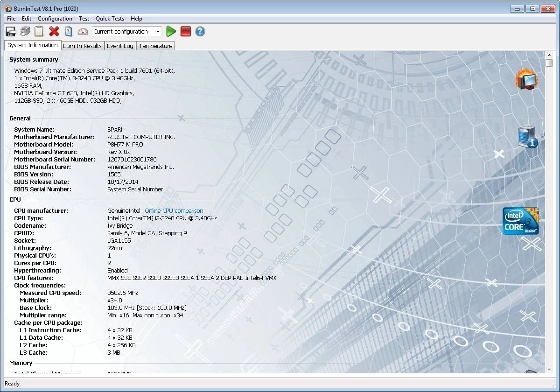Click the server info icon in General section
560x392 pixels.
[528, 137]
